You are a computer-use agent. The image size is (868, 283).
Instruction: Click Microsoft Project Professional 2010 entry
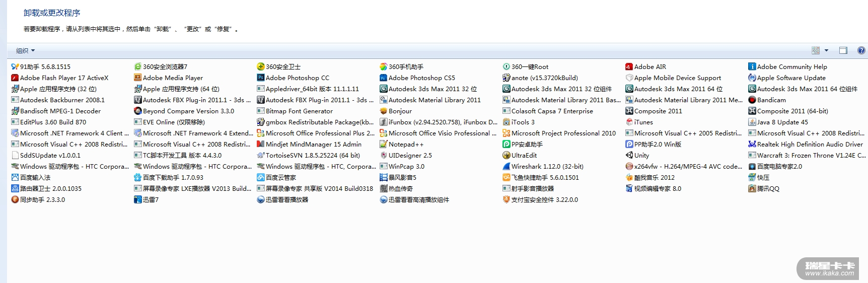tap(559, 133)
